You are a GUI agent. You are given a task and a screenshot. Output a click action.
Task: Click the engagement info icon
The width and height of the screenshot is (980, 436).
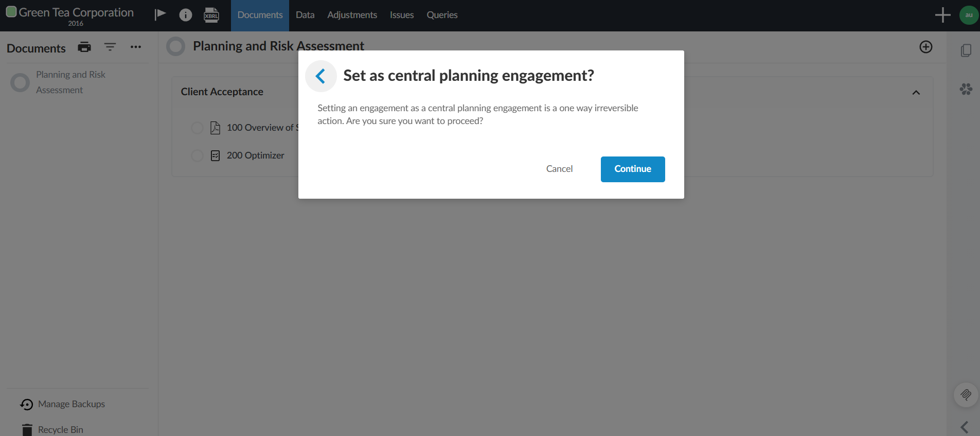185,14
